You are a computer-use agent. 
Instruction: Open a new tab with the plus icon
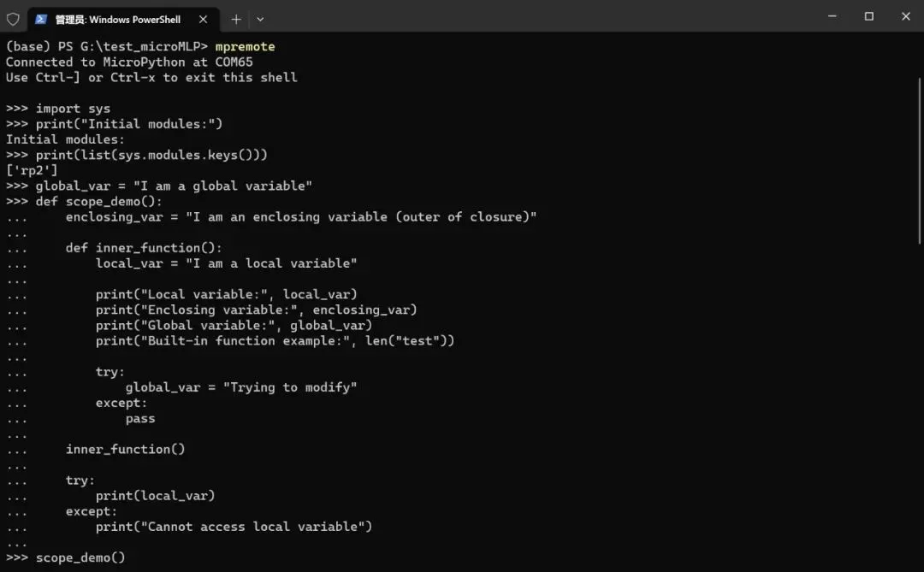click(x=236, y=20)
